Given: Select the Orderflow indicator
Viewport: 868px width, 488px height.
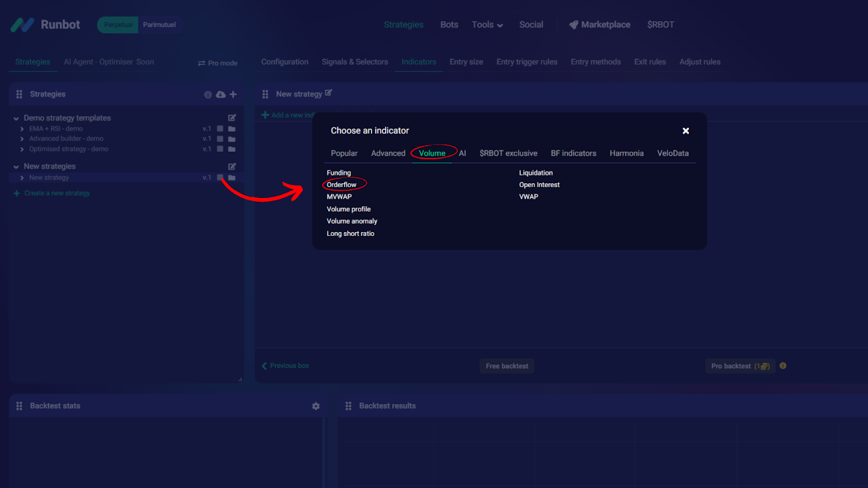Looking at the screenshot, I should point(342,185).
